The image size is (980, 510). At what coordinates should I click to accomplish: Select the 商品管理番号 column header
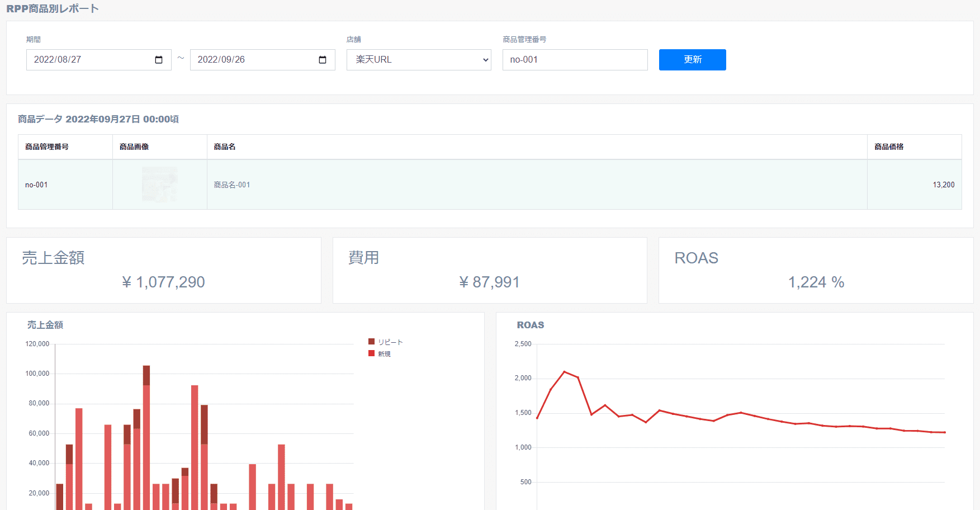click(47, 147)
